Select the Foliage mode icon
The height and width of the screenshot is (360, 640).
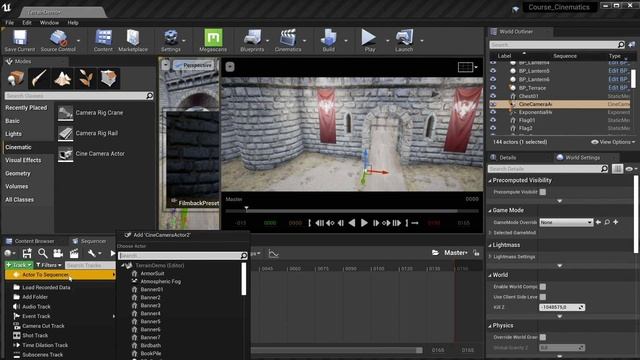(86, 78)
